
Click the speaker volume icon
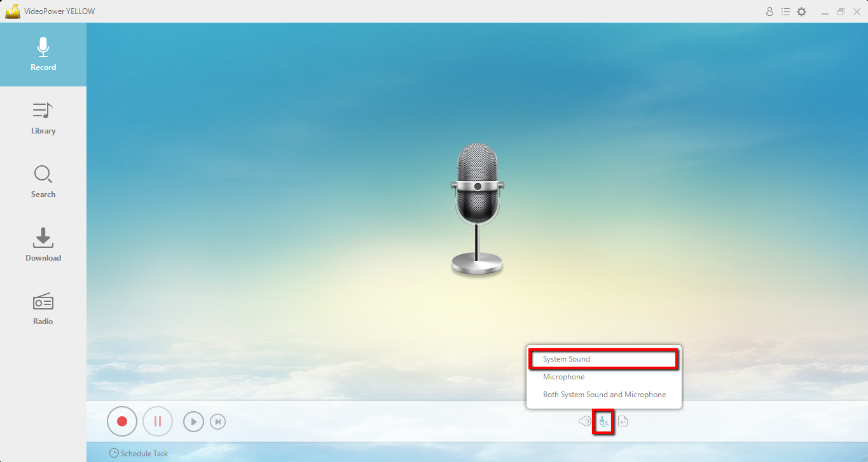pos(584,421)
